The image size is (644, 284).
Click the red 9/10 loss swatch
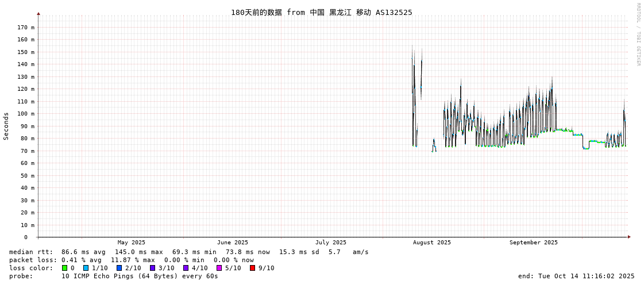[252, 268]
